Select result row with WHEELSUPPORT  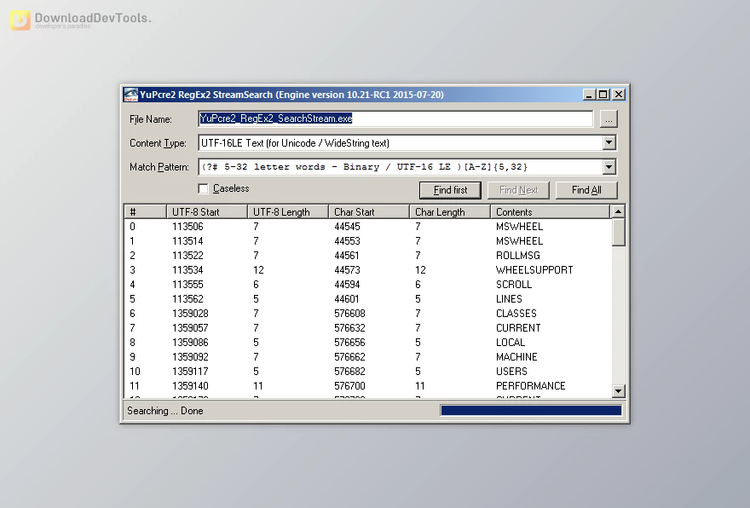368,270
